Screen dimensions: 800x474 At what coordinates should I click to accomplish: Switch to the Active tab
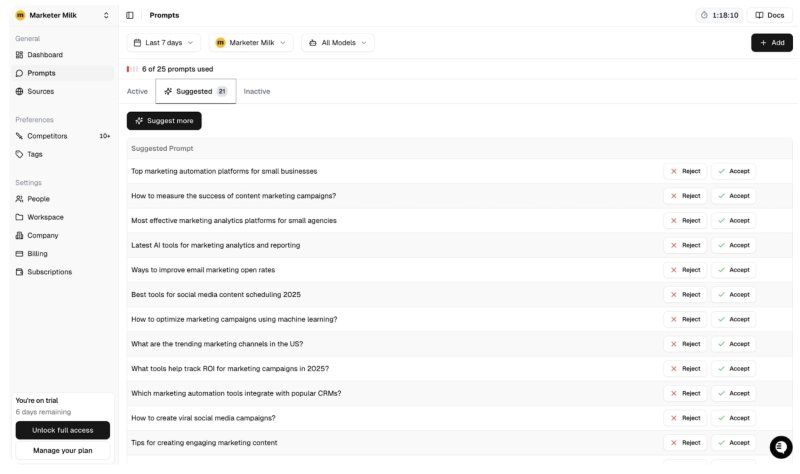coord(137,91)
